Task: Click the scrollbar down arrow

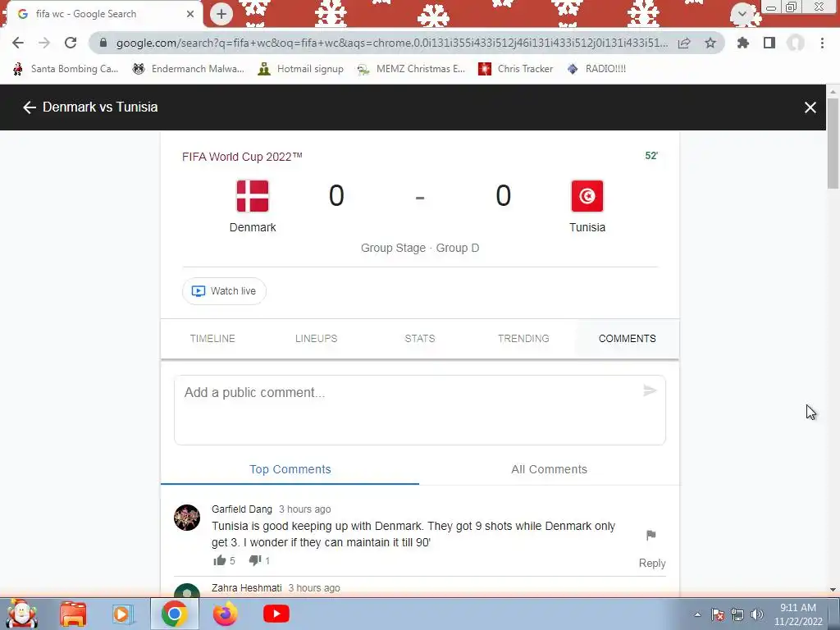Action: click(833, 590)
